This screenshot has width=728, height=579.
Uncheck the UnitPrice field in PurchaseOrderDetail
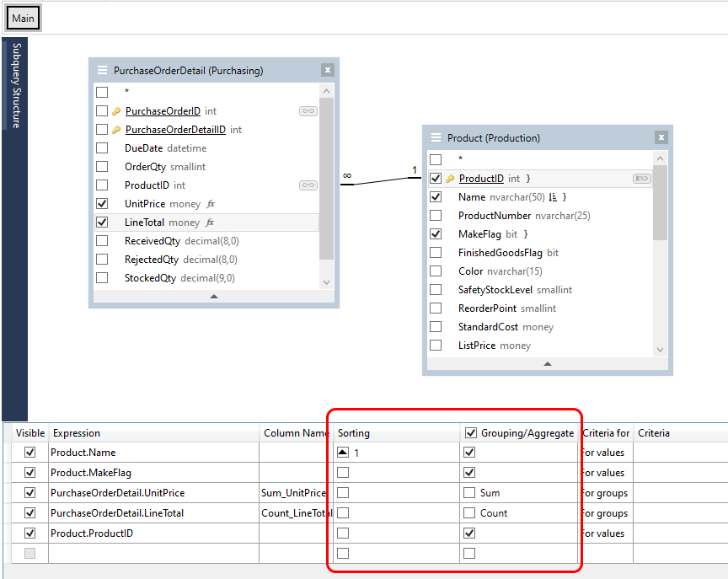(x=103, y=203)
